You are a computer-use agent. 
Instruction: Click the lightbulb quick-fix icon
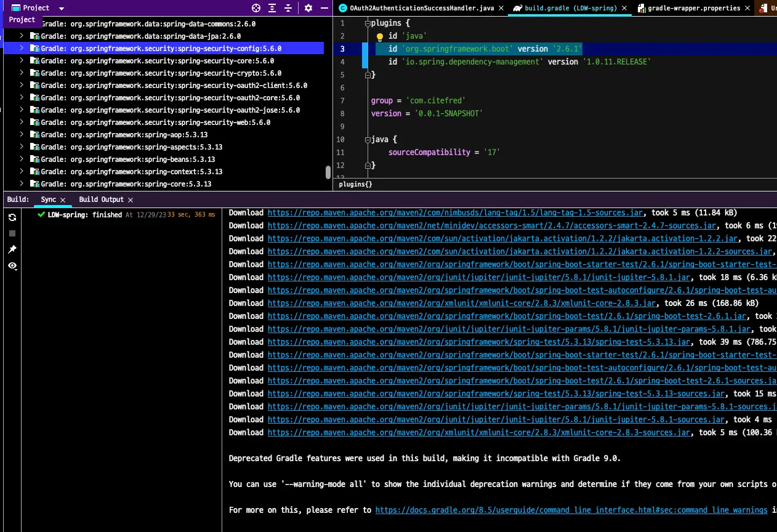pos(380,37)
